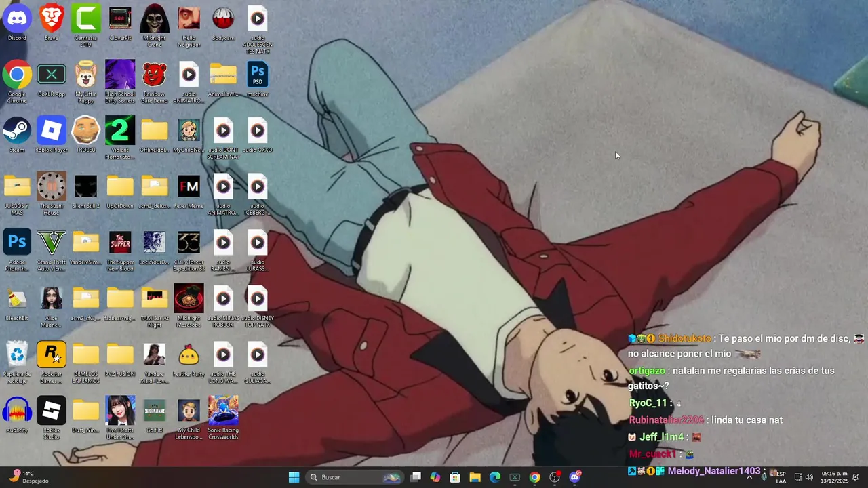Select the Yandere Maid desktop icon
868x488 pixels.
point(155,363)
